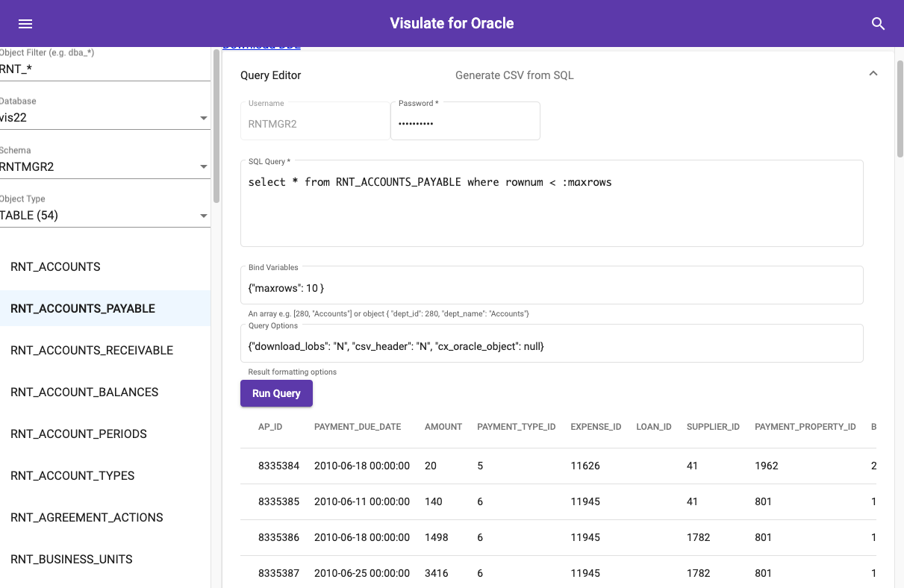Click the search magnifier icon
The image size is (904, 588).
878,24
